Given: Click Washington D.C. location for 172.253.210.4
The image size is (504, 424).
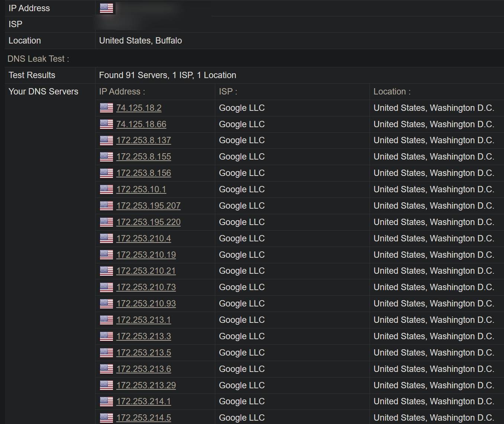Looking at the screenshot, I should pos(434,238).
